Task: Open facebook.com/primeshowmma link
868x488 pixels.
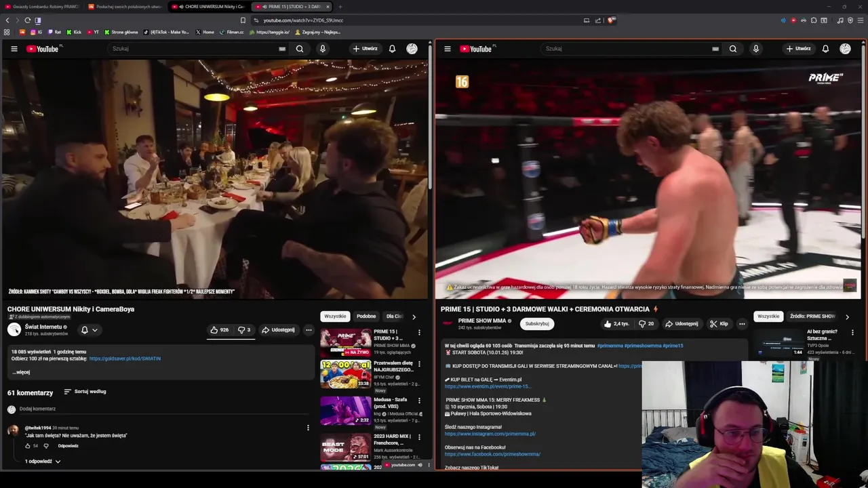Action: pyautogui.click(x=492, y=454)
